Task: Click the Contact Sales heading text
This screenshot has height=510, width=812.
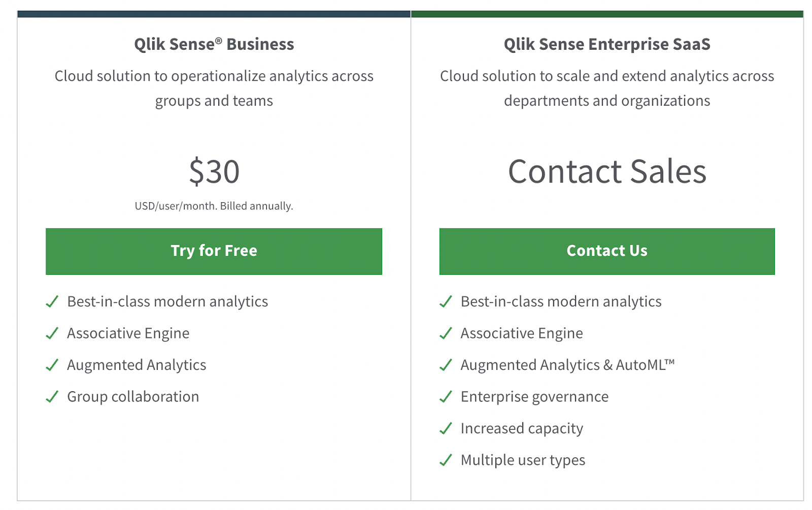Action: pyautogui.click(x=607, y=172)
